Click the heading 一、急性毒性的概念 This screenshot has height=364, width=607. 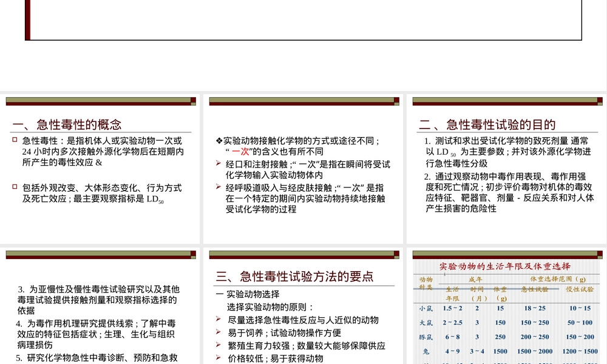tap(67, 124)
